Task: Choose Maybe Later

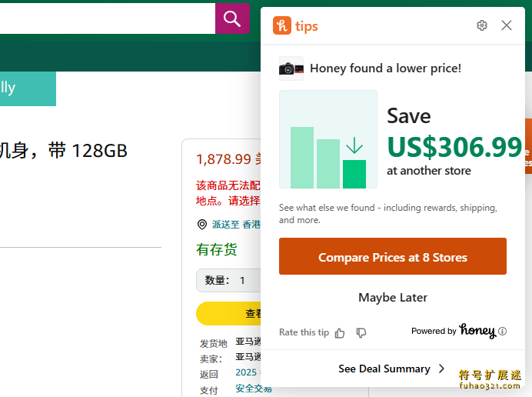Action: tap(393, 298)
